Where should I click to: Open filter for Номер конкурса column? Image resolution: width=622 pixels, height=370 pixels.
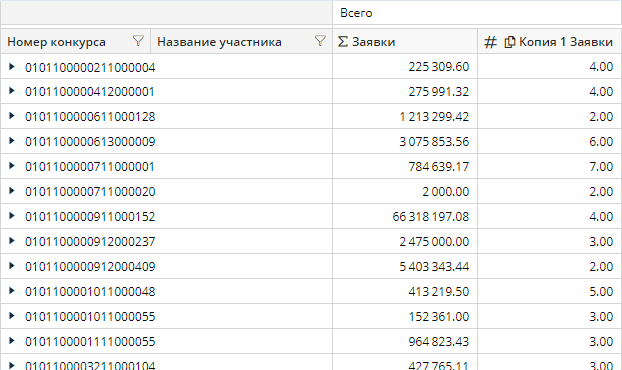click(x=138, y=41)
